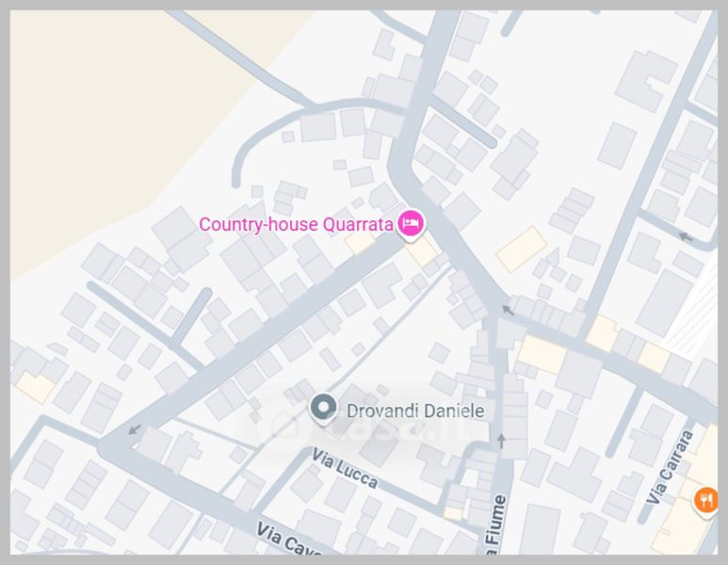Click the upward one-way arrow on Via Fiume
Screen dimensions: 728x565
(x=501, y=440)
